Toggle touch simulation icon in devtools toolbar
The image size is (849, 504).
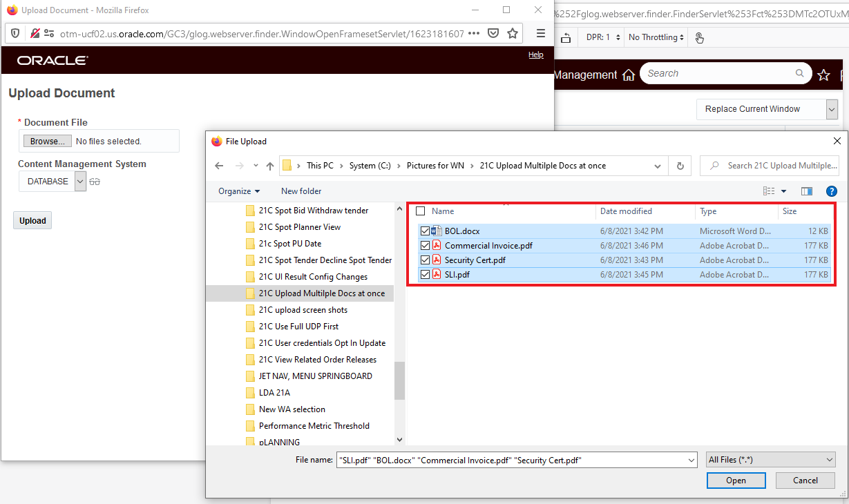(699, 37)
